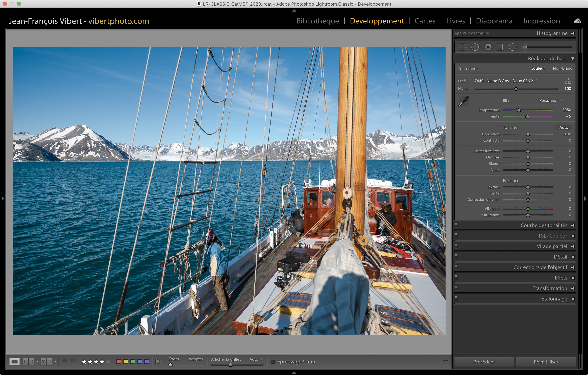Apply the red color label swatch
Screen dimensions: 588x375
119,362
